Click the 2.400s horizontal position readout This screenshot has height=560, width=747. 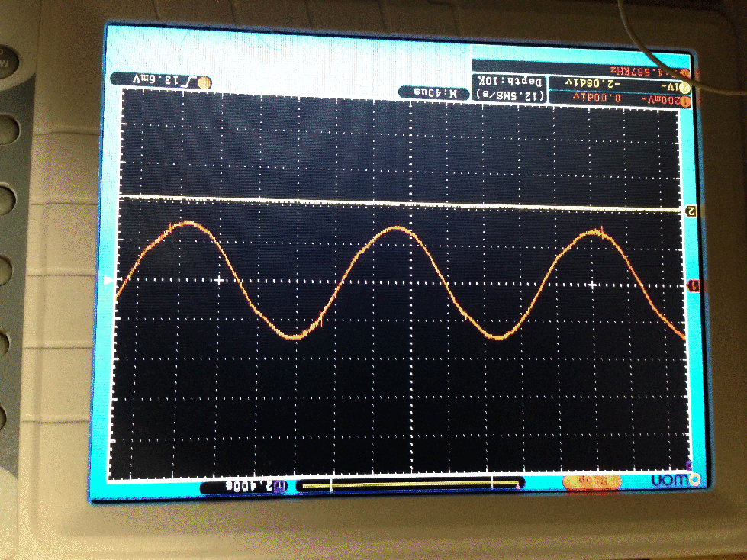tap(250, 487)
